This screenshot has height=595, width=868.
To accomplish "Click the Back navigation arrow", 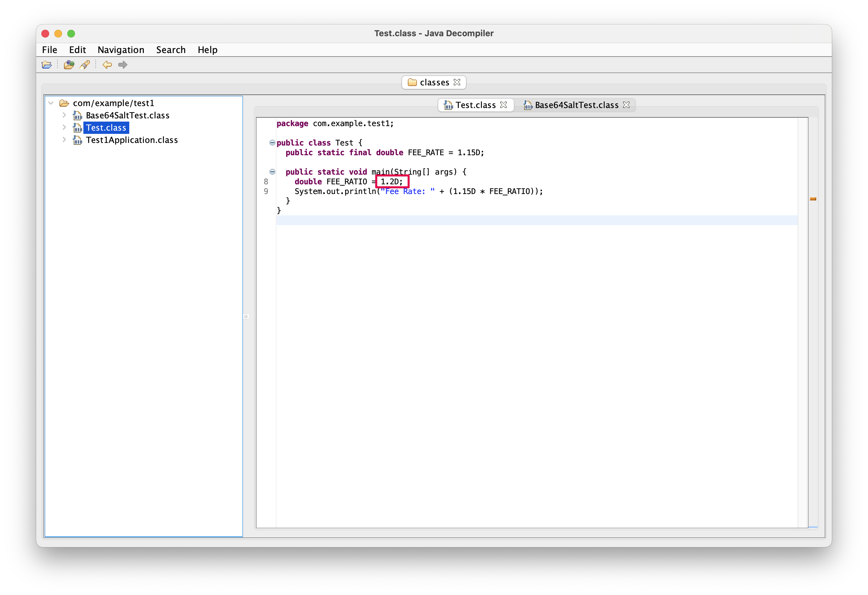I will [x=107, y=65].
